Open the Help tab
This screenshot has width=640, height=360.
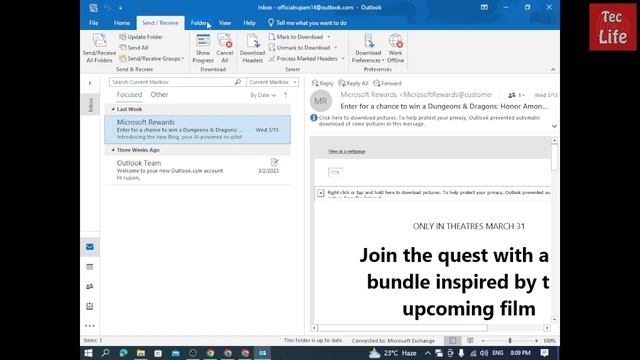(249, 23)
